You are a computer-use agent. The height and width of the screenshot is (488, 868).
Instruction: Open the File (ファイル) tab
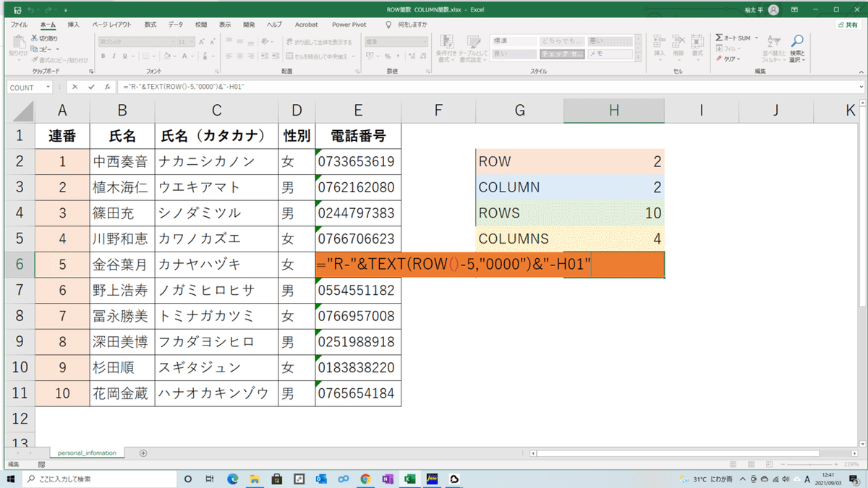pos(19,25)
